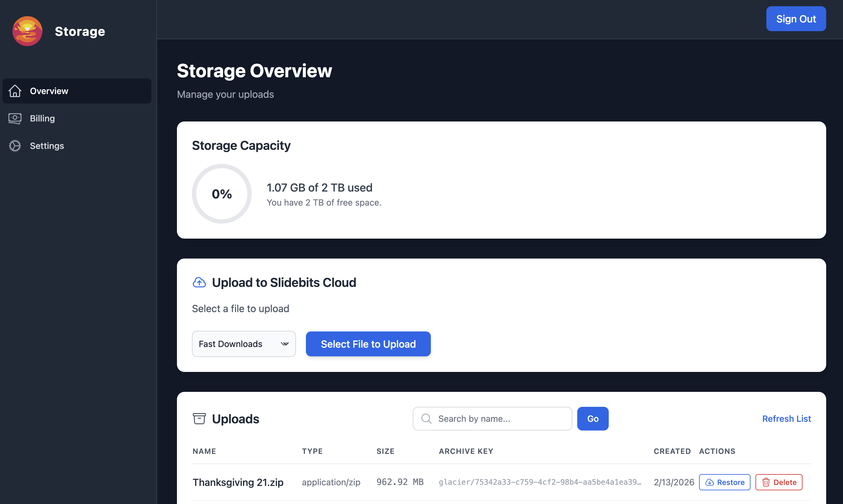Focus the Search by name field
Image resolution: width=843 pixels, height=504 pixels.
coord(493,418)
